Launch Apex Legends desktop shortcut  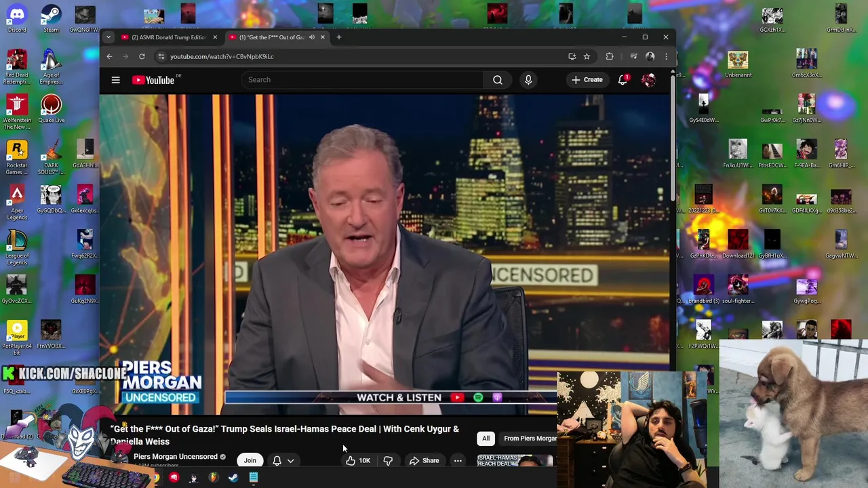pyautogui.click(x=17, y=203)
